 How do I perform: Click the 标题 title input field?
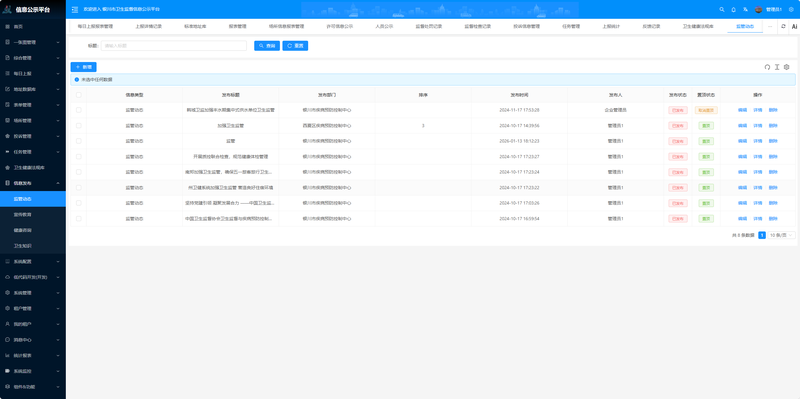coord(173,46)
